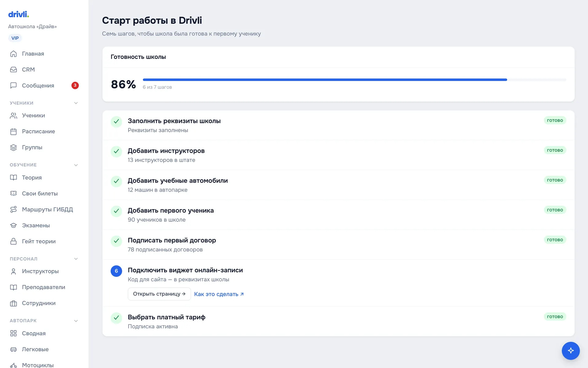Click the Открыть страницу button

(159, 294)
